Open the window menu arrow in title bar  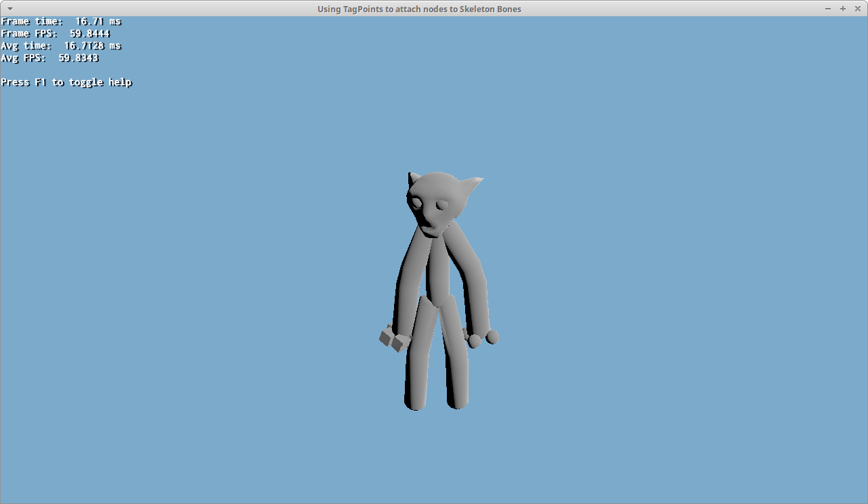pos(9,8)
